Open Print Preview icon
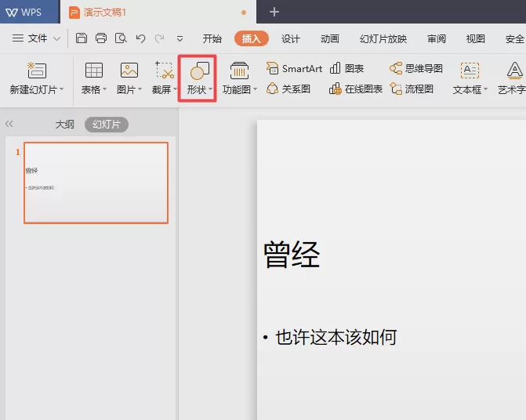The height and width of the screenshot is (420, 526). (x=121, y=38)
